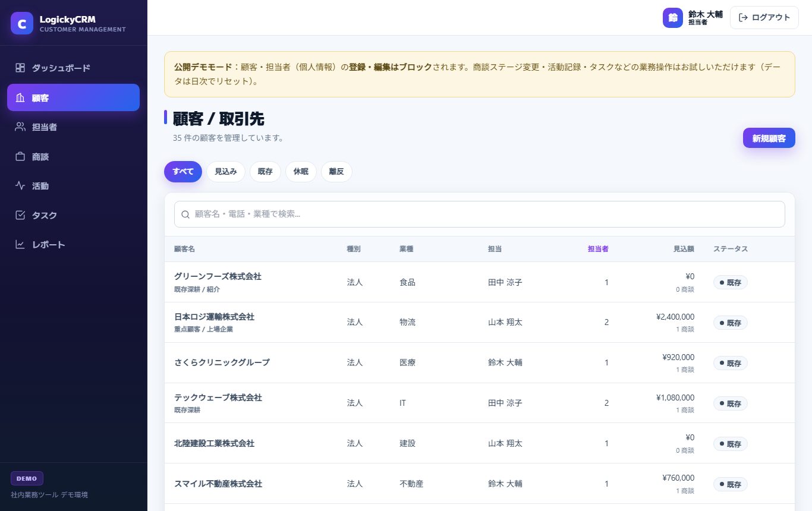Click the ¥2,400,000 amount

pos(675,317)
